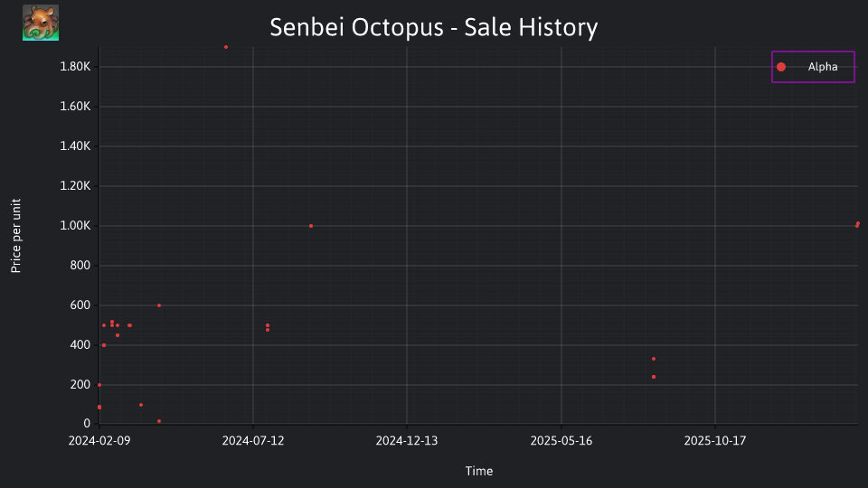Click the data point at price 200

click(99, 385)
